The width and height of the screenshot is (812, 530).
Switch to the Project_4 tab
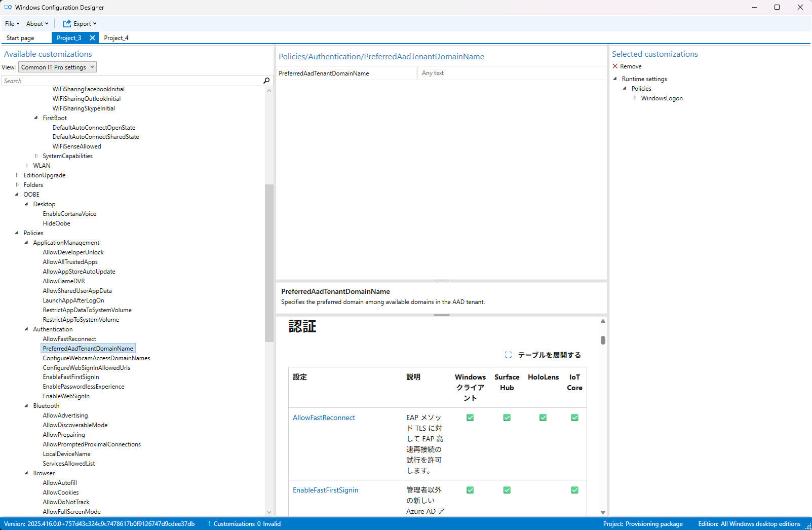116,37
